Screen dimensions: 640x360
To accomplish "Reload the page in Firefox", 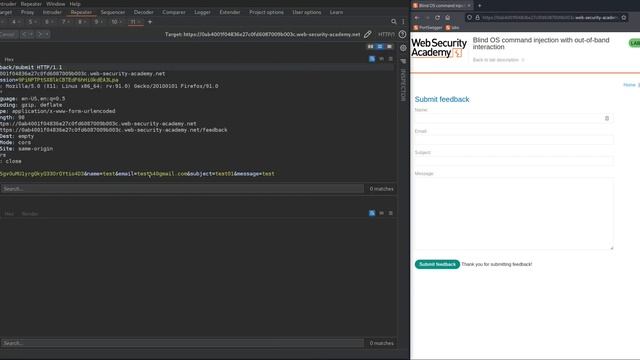I will point(437,18).
